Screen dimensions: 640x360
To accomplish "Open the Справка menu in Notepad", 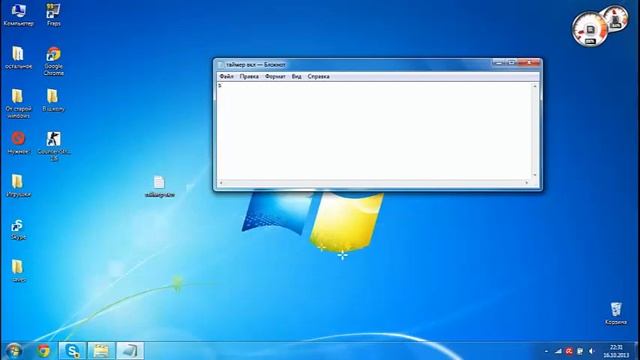I will [x=318, y=76].
